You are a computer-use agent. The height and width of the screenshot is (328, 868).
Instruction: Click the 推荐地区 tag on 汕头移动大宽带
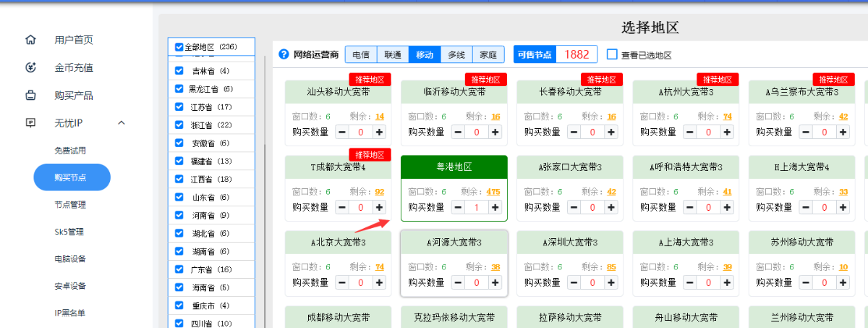click(370, 80)
